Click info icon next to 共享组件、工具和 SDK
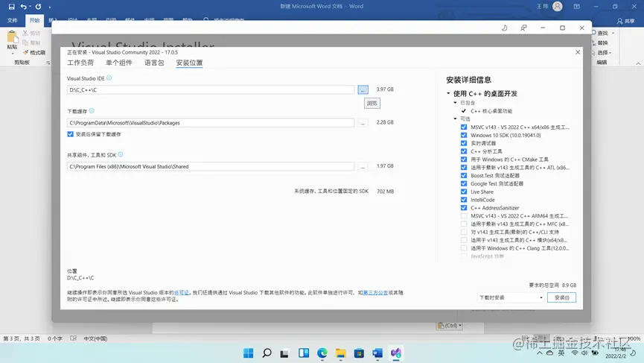Screen dimensions: 644x363 tap(121, 154)
